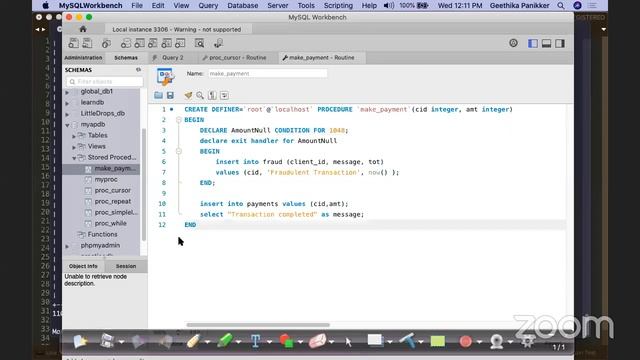Image resolution: width=640 pixels, height=360 pixels.
Task: Click the create new view toolbar icon
Action: [153, 43]
